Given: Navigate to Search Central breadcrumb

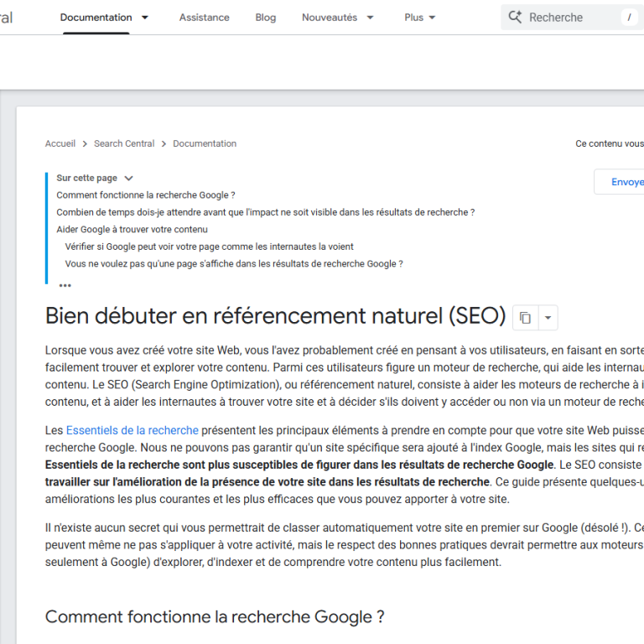Looking at the screenshot, I should click(x=124, y=143).
